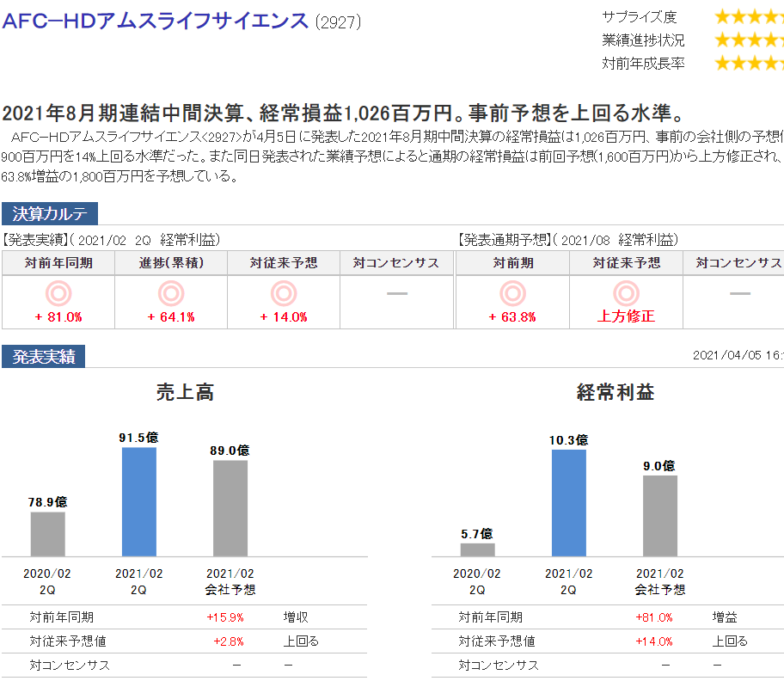Click 89.0億 grey forecast sales bar
This screenshot has height=681, width=784.
(230, 508)
